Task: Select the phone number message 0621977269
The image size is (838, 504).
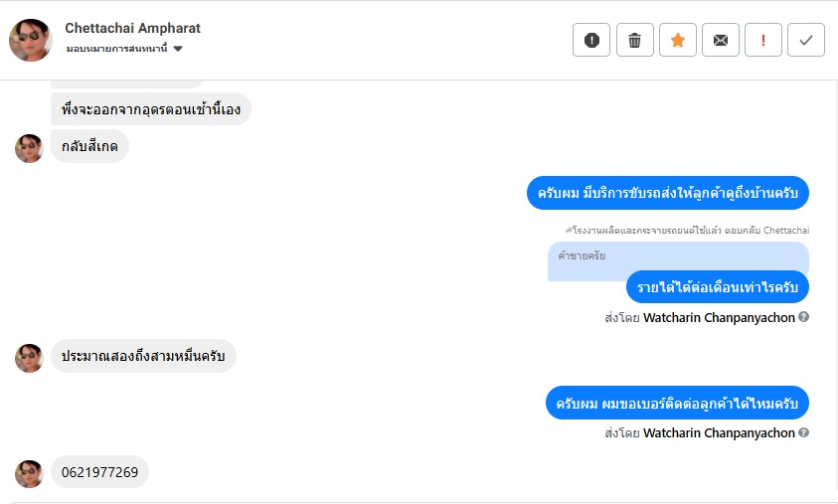Action: (99, 472)
